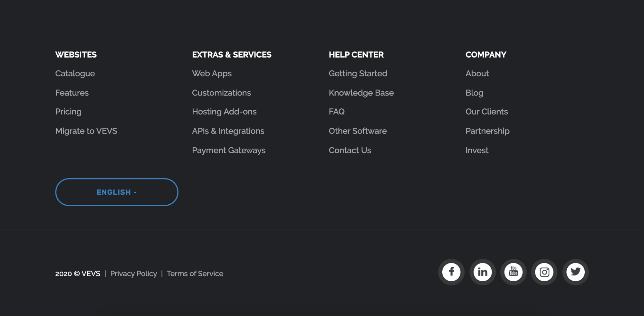Select Contact Us in Help Center

click(x=350, y=150)
